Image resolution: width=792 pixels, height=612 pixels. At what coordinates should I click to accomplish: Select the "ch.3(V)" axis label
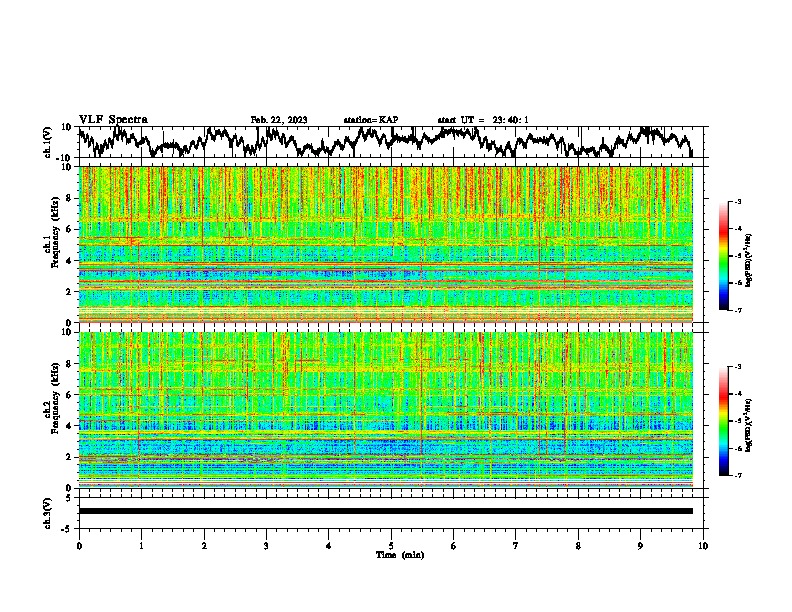pos(48,514)
